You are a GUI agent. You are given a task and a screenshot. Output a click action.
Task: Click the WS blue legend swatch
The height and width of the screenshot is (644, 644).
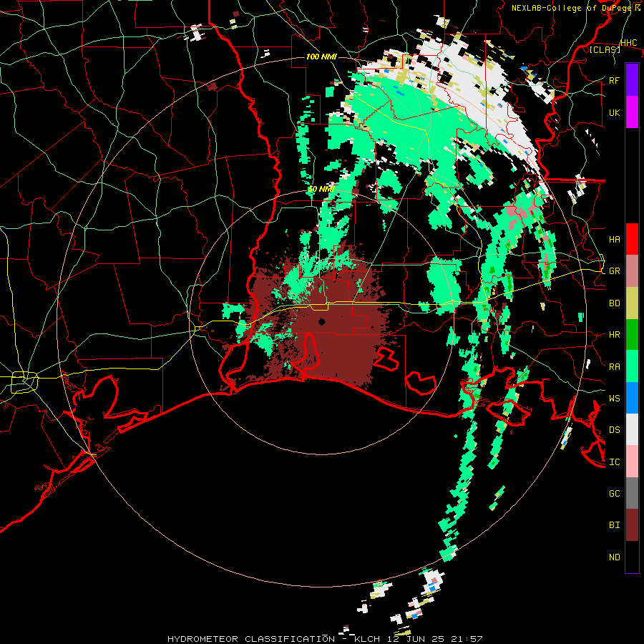click(x=632, y=398)
